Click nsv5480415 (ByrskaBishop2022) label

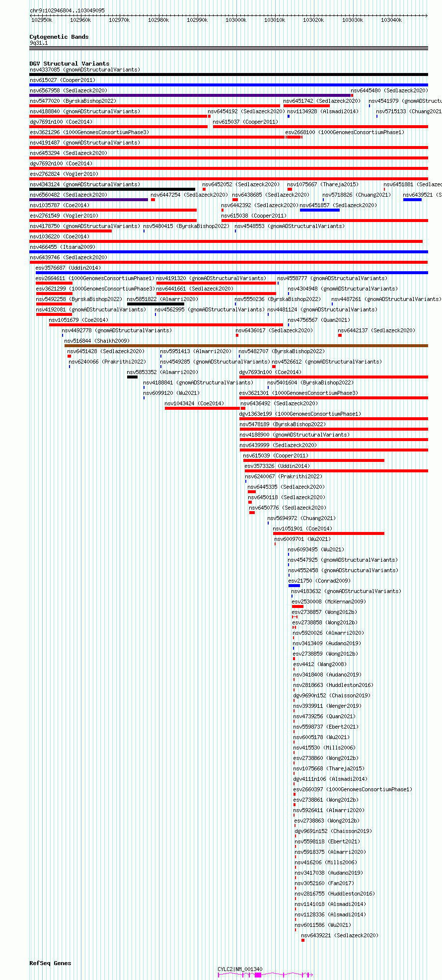click(x=187, y=226)
